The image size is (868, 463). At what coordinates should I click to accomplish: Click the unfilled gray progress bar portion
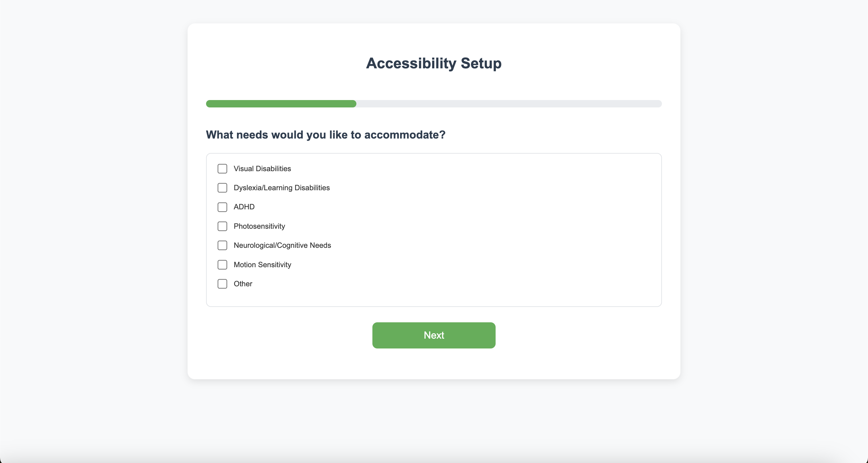(509, 104)
